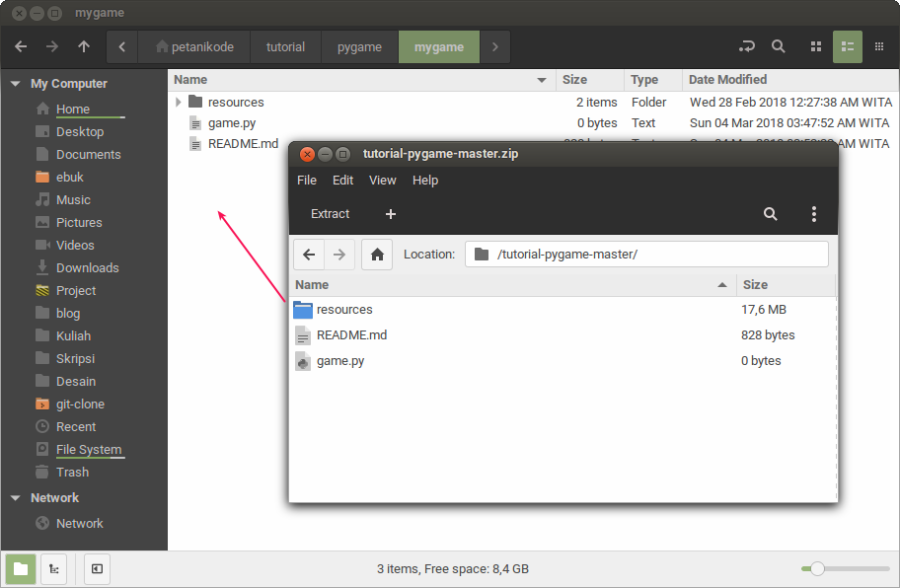Open the three-dot menu in the archive window
The width and height of the screenshot is (900, 588).
point(814,214)
